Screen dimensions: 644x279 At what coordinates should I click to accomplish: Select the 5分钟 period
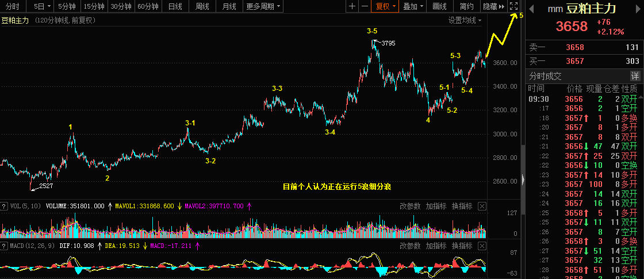[x=67, y=6]
